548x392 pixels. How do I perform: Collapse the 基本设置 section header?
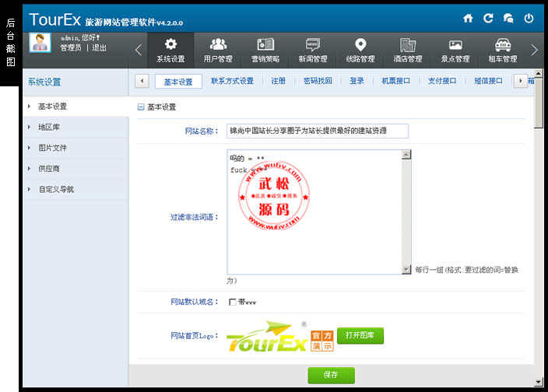coord(141,107)
